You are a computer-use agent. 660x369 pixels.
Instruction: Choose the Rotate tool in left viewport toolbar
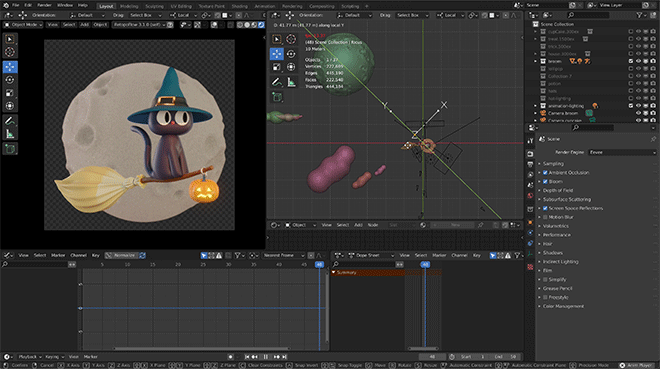coord(10,80)
